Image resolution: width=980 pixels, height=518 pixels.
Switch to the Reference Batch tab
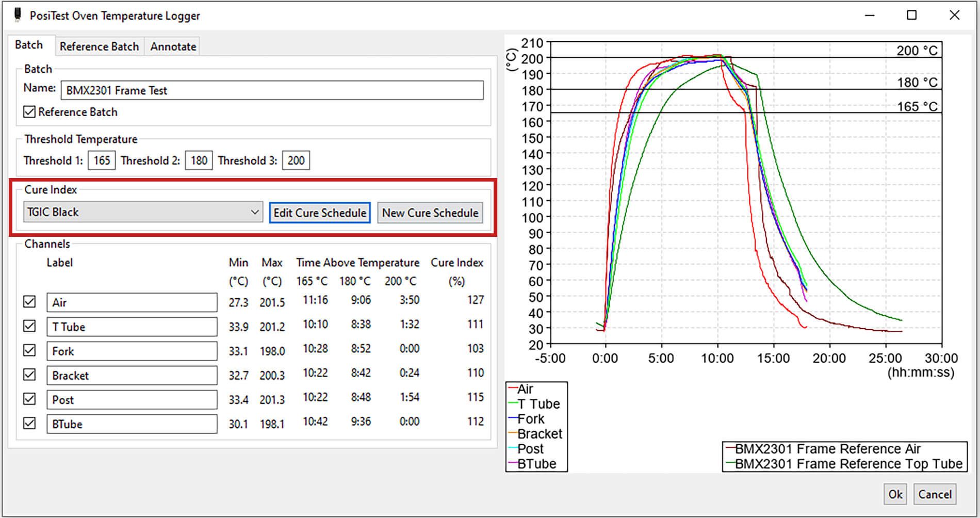(x=99, y=46)
